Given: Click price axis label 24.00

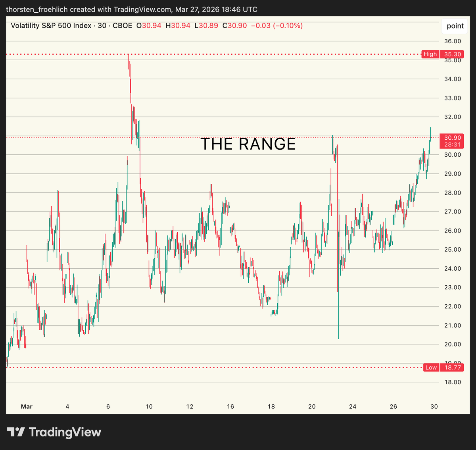Looking at the screenshot, I should pos(453,269).
